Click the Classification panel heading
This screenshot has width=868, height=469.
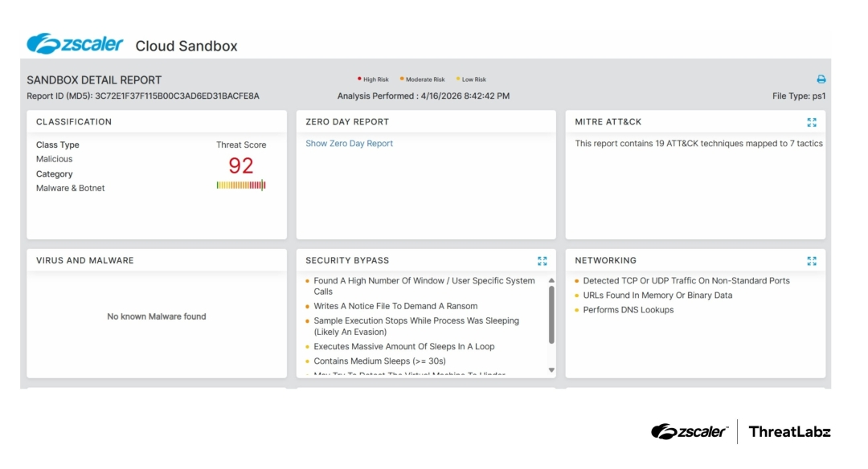coord(74,122)
